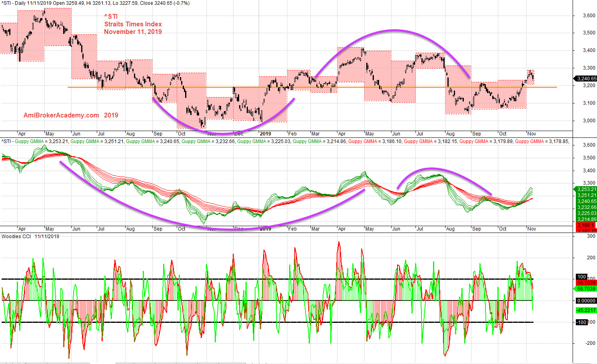
Task: Select the black 100 level tag in CCI pane
Action: tap(581, 277)
